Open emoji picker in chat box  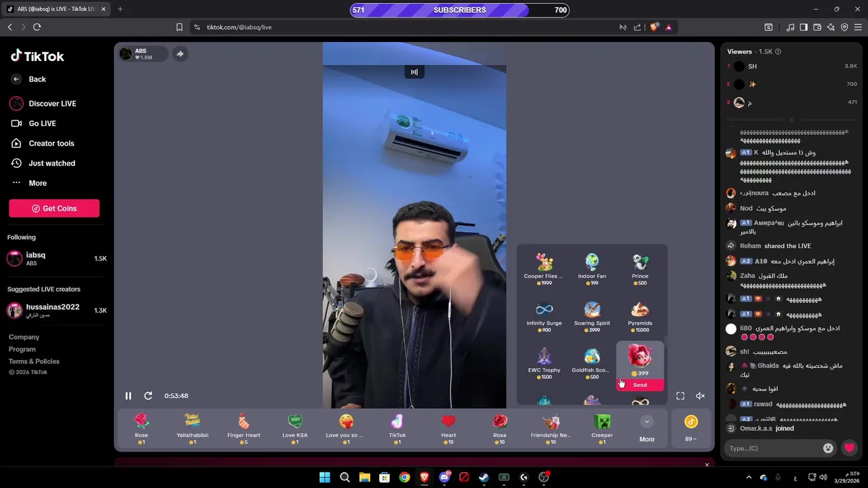pyautogui.click(x=828, y=448)
